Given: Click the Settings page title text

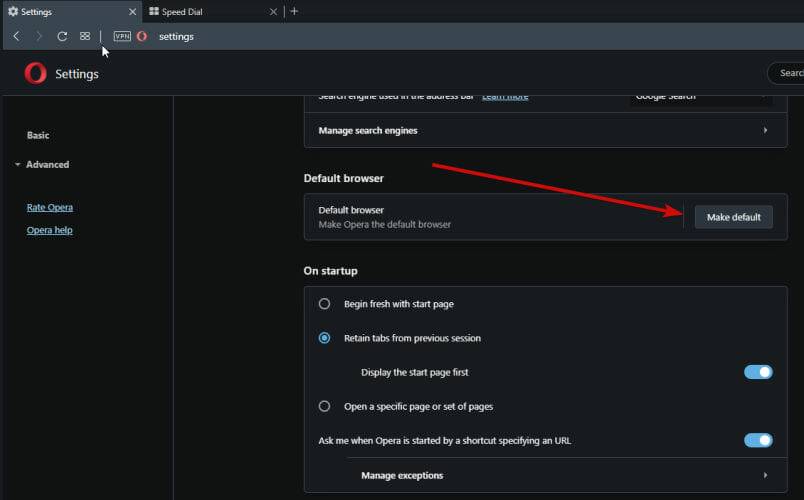Looking at the screenshot, I should (77, 74).
